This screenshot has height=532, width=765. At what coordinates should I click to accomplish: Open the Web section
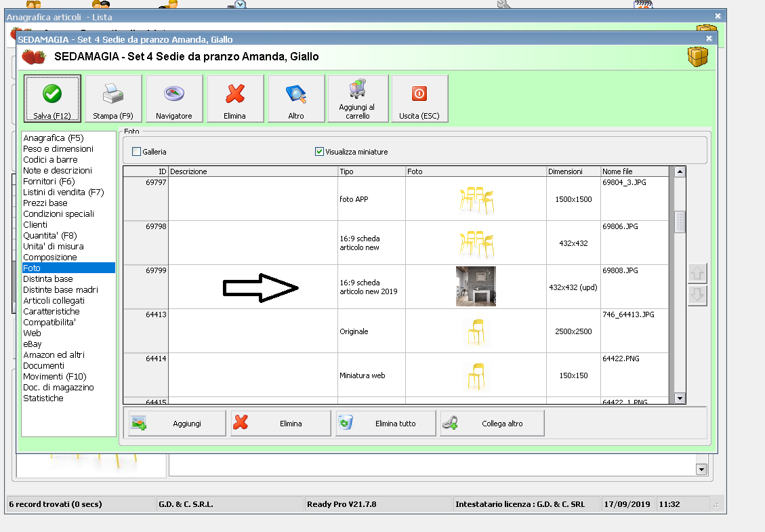coord(33,333)
